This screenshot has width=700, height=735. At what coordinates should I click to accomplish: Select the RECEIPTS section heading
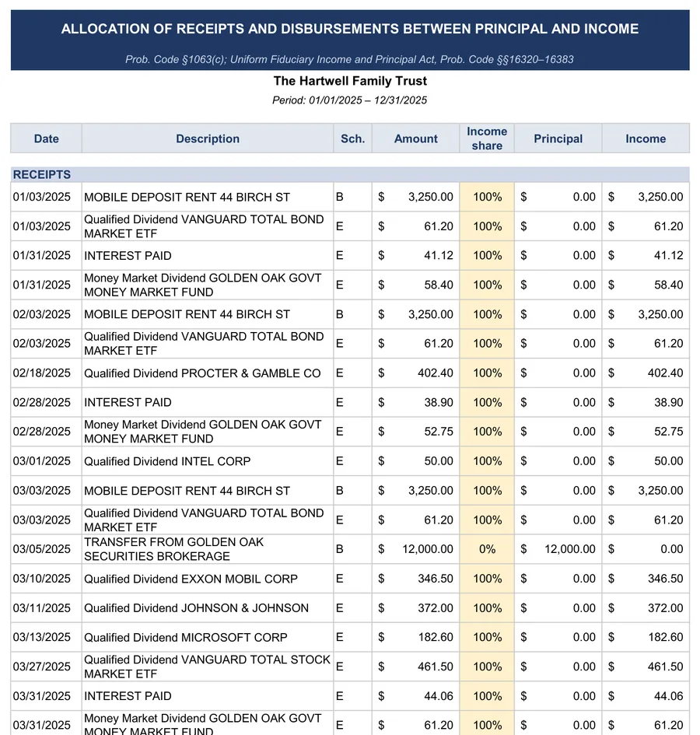pyautogui.click(x=42, y=175)
